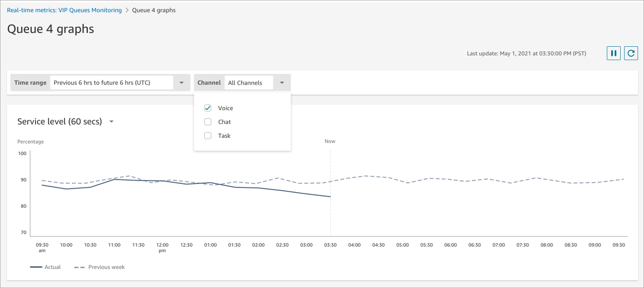This screenshot has height=288, width=644.
Task: Click the Time range value field
Action: 111,83
